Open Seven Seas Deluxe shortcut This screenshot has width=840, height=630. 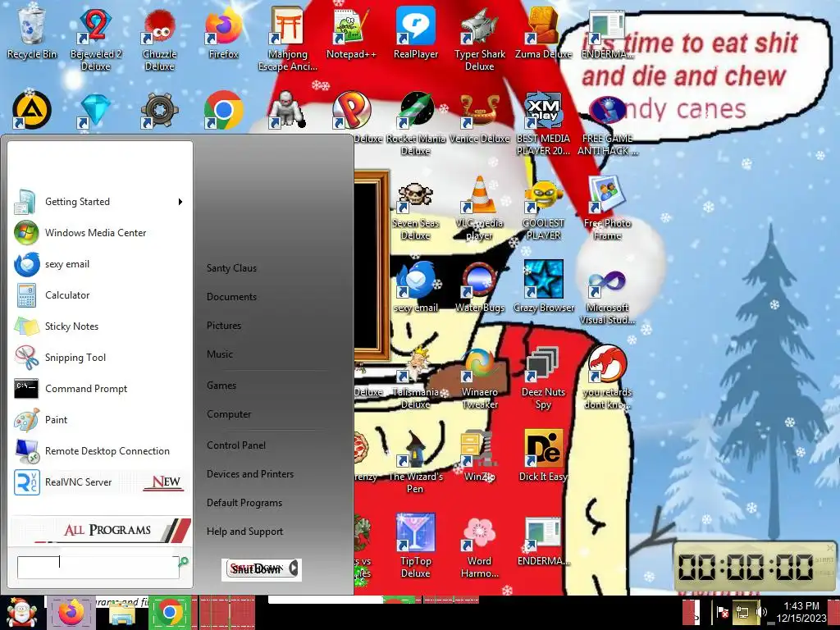415,209
